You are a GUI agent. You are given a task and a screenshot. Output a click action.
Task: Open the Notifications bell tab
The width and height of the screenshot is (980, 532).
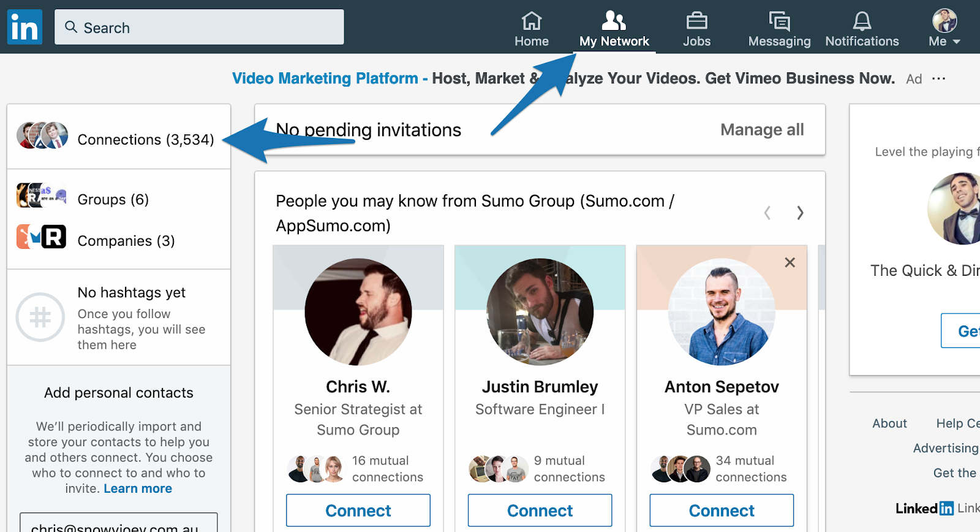point(862,29)
